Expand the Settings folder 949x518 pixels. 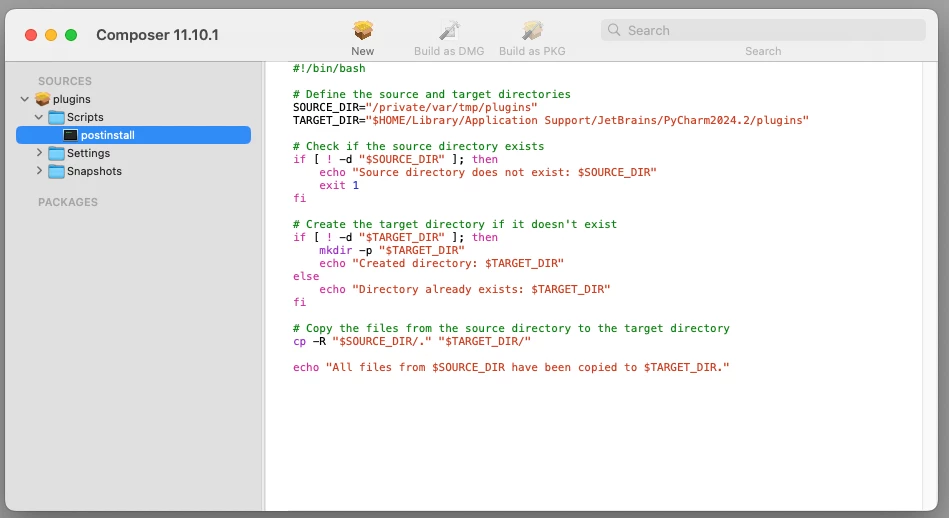[39, 152]
